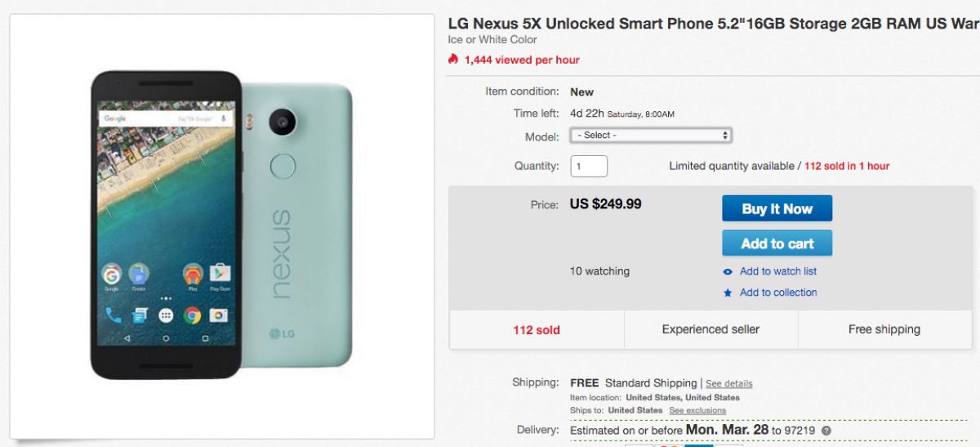This screenshot has height=447, width=980.
Task: Click the flame icon beside viewed per hour
Action: pyautogui.click(x=453, y=59)
